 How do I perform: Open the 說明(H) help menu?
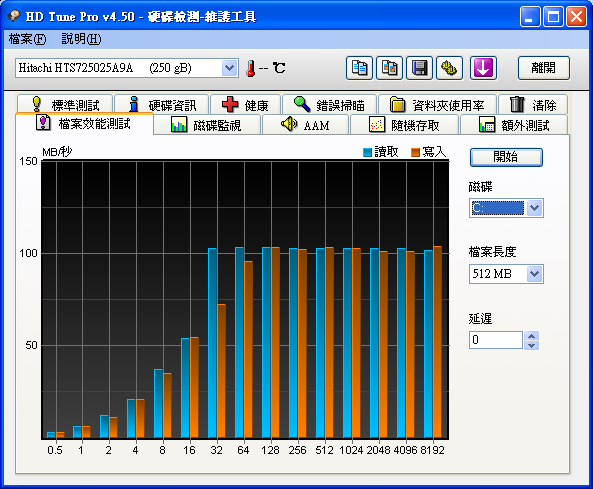(81, 39)
